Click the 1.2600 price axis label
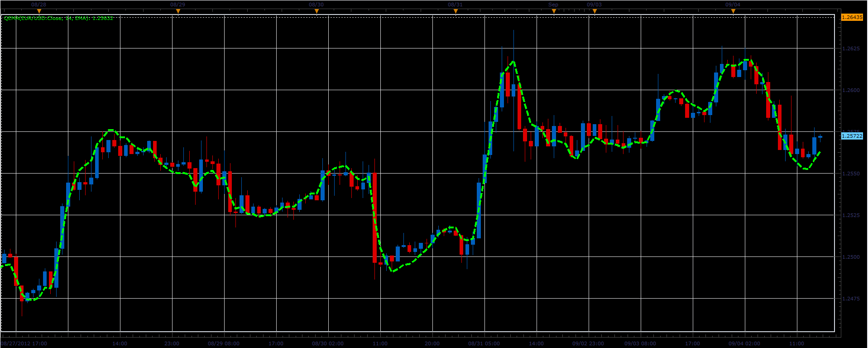Image resolution: width=868 pixels, height=348 pixels. 851,90
